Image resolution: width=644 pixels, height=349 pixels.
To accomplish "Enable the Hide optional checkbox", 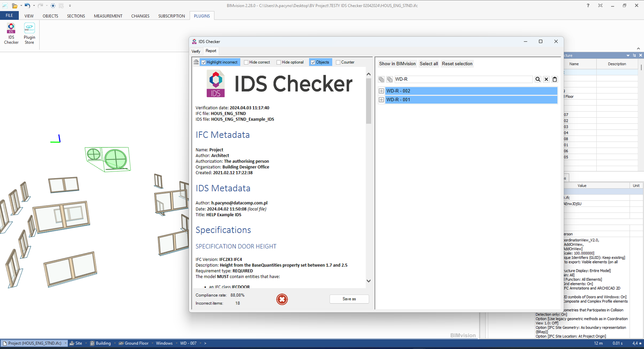I will pyautogui.click(x=279, y=62).
